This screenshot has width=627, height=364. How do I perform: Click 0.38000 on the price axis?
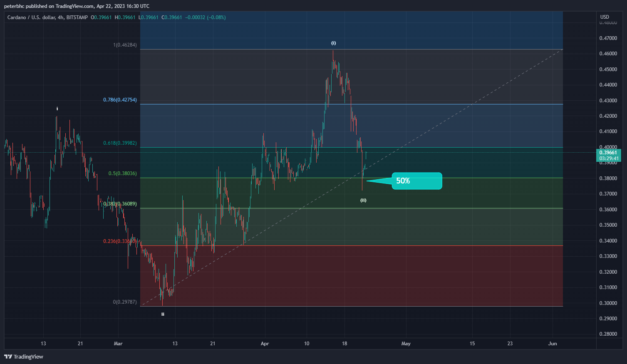click(x=608, y=178)
